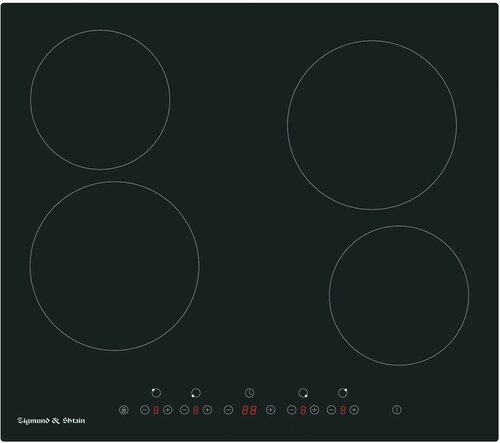Viewport: 500px width, 443px height.
Task: Click the Zigmund & Shtain brand logo
Action: (51, 421)
